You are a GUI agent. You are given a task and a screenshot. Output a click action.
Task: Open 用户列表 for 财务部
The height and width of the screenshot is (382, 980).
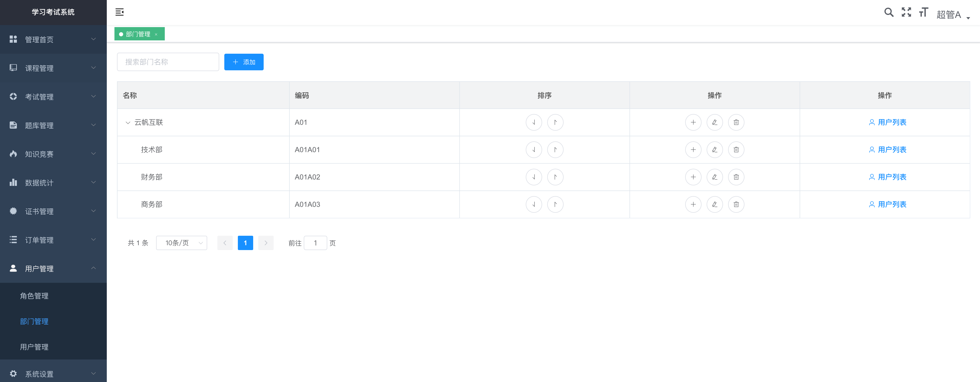888,177
